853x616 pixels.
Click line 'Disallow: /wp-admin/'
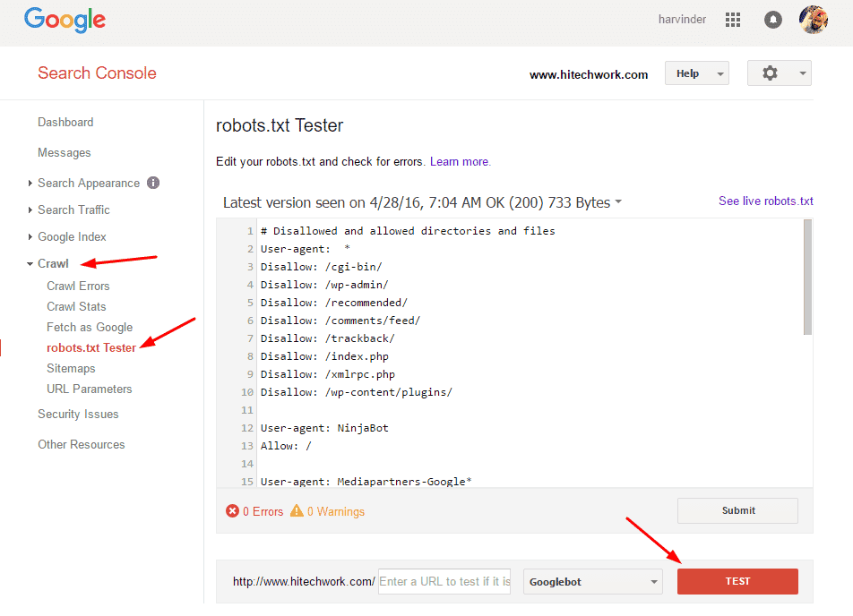point(324,285)
